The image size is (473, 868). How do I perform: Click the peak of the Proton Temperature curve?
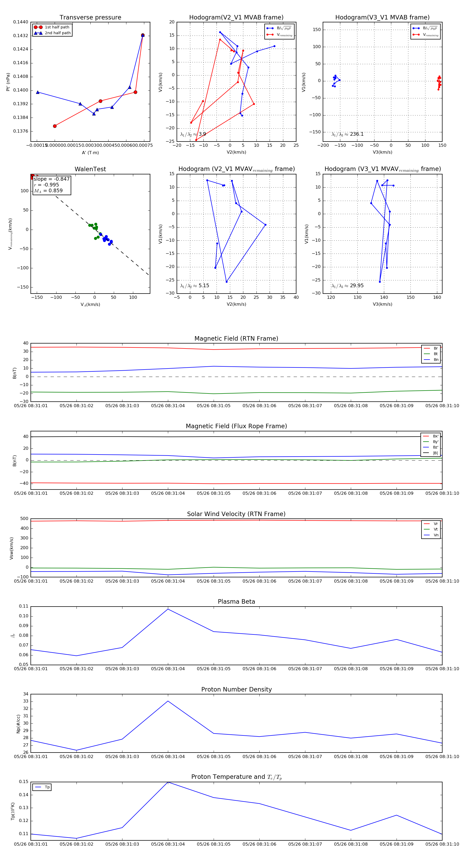point(168,782)
